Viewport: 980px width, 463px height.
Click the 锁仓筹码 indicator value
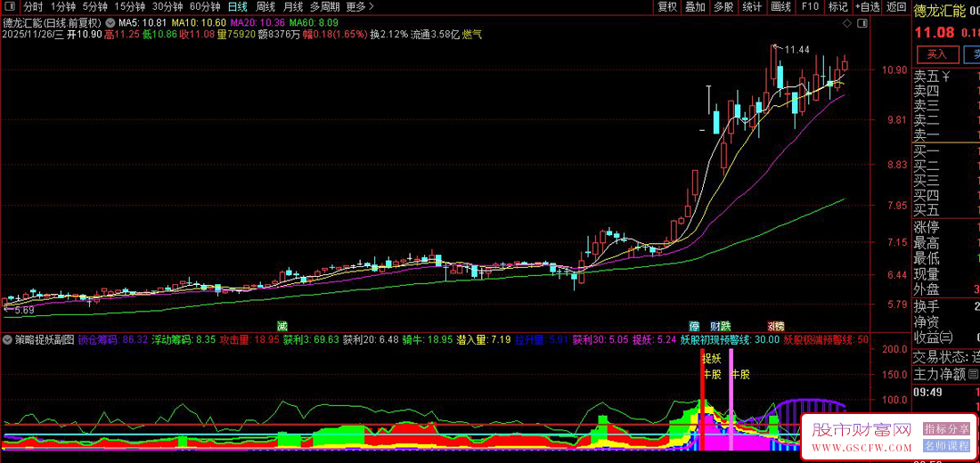pyautogui.click(x=112, y=340)
